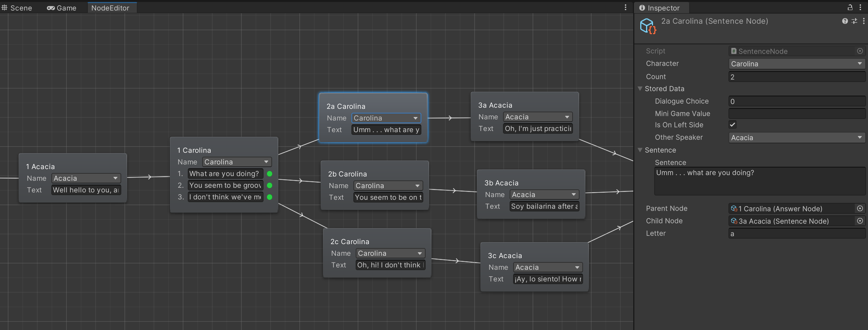Click the component preset settings icon
Screen dimensions: 868x330
click(854, 21)
